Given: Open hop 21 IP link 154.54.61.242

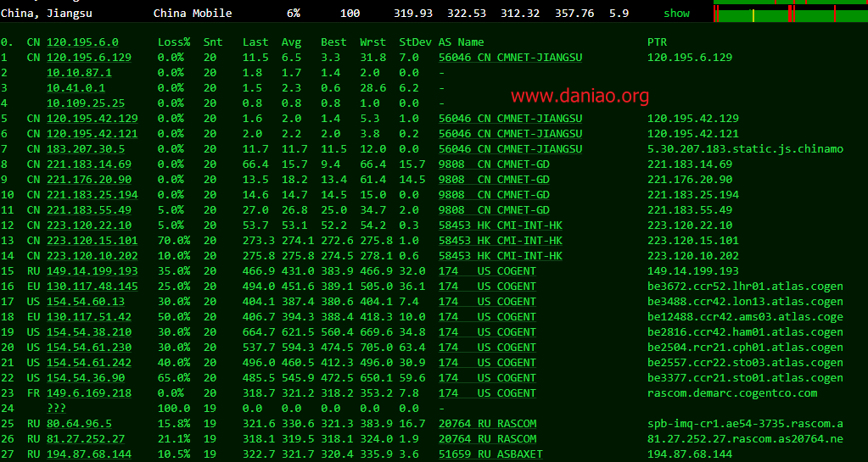Looking at the screenshot, I should click(89, 363).
